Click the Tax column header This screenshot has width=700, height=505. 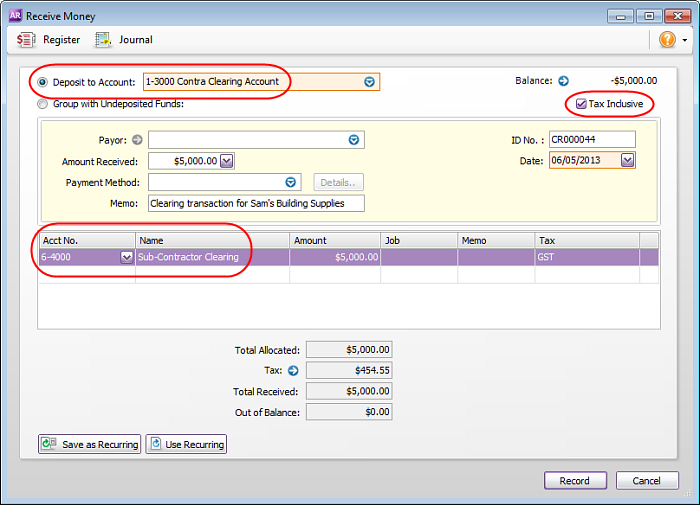point(587,240)
